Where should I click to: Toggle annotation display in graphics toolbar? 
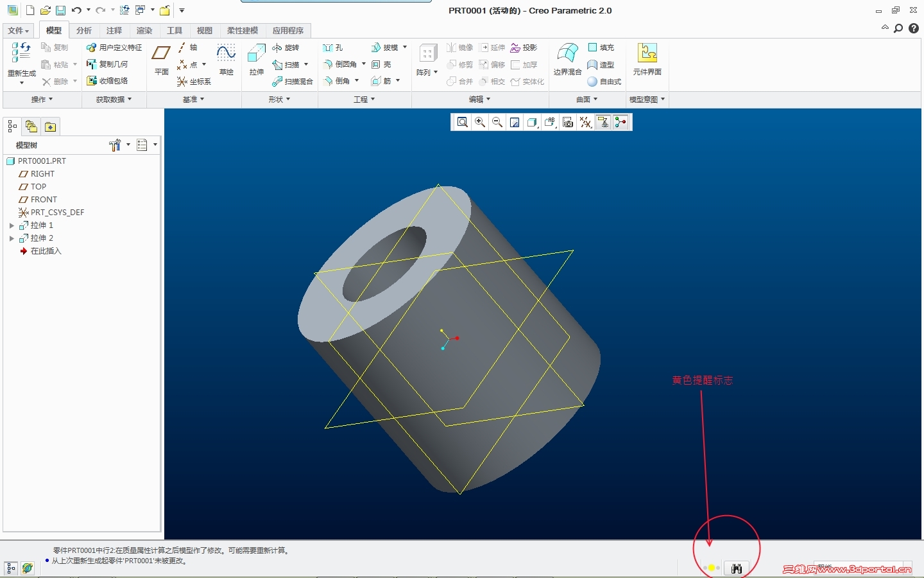[603, 122]
